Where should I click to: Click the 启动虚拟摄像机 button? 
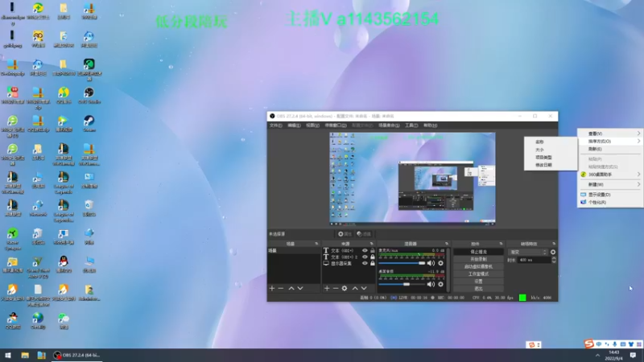478,266
